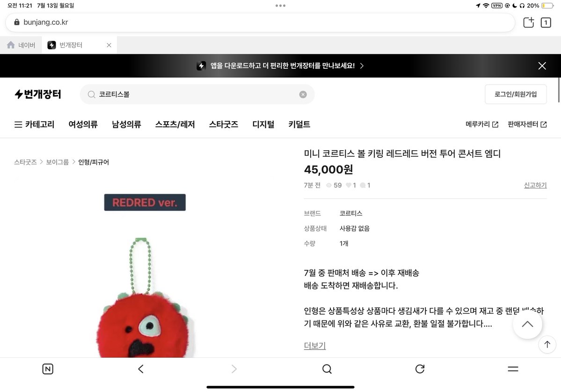Select 여성의류 category
The width and height of the screenshot is (561, 392).
pyautogui.click(x=83, y=124)
